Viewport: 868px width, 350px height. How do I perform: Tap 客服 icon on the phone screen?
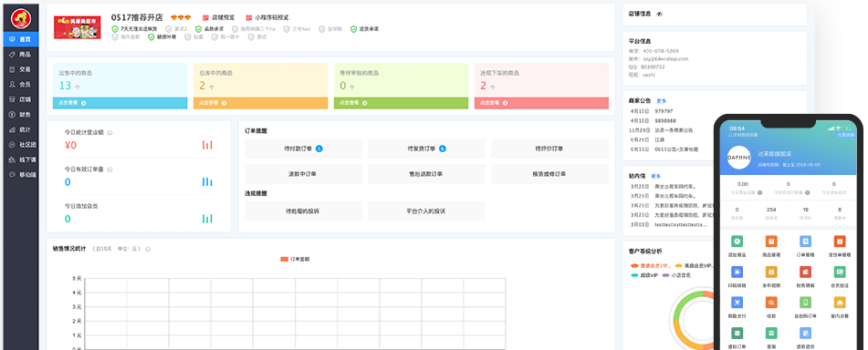pyautogui.click(x=771, y=333)
